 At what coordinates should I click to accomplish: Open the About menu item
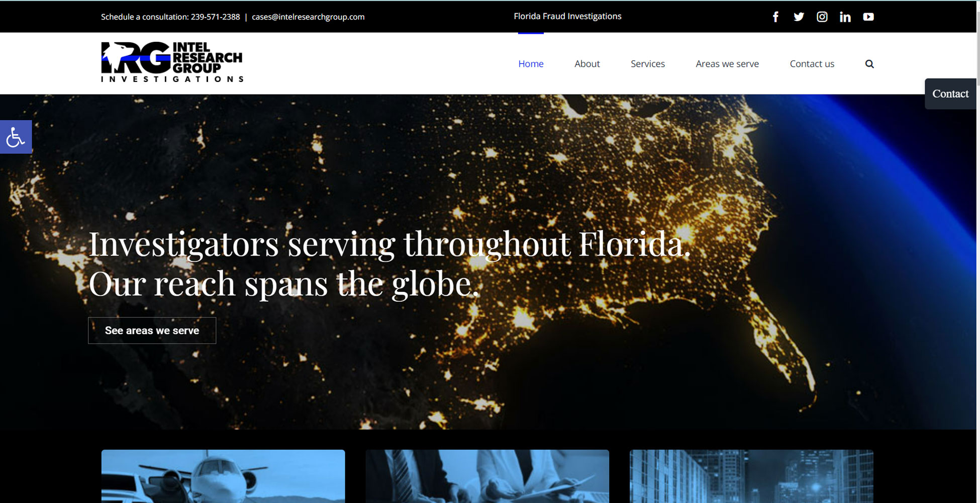pos(587,64)
